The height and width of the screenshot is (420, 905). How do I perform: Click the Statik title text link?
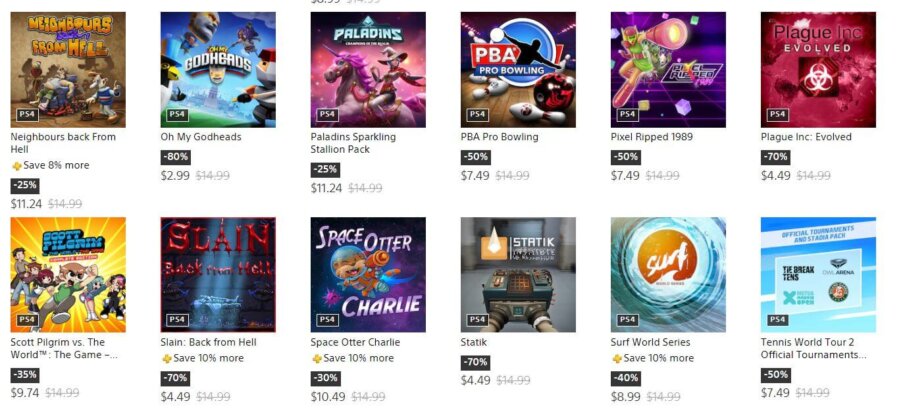click(474, 342)
